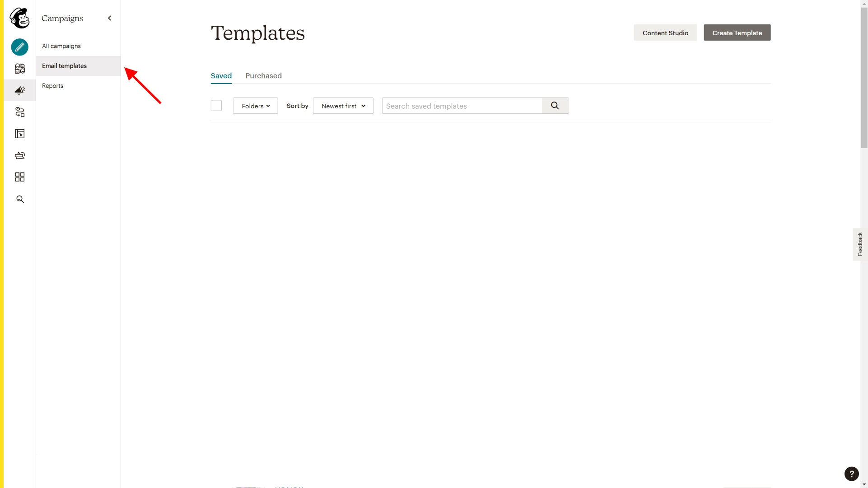This screenshot has width=868, height=488.
Task: Open the Audience icon panel
Action: [20, 69]
